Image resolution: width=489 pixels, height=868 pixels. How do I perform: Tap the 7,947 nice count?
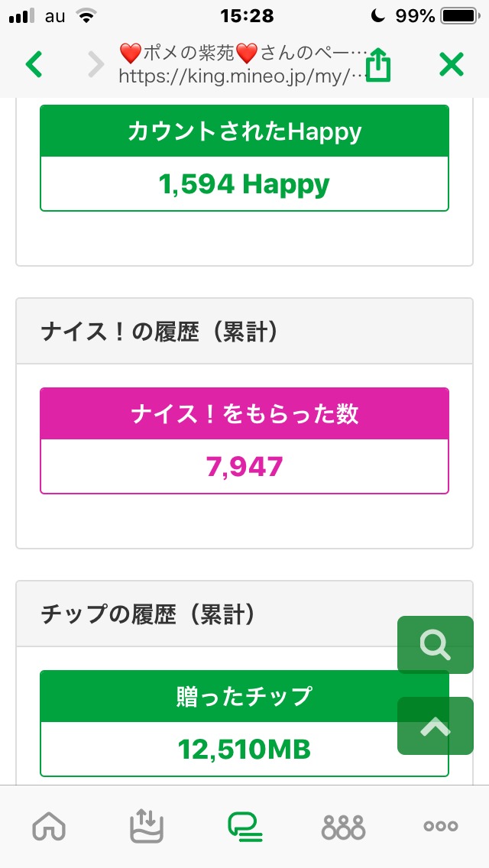click(x=244, y=466)
